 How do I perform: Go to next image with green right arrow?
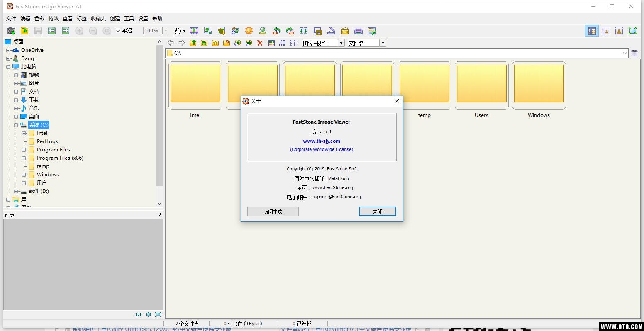point(66,31)
